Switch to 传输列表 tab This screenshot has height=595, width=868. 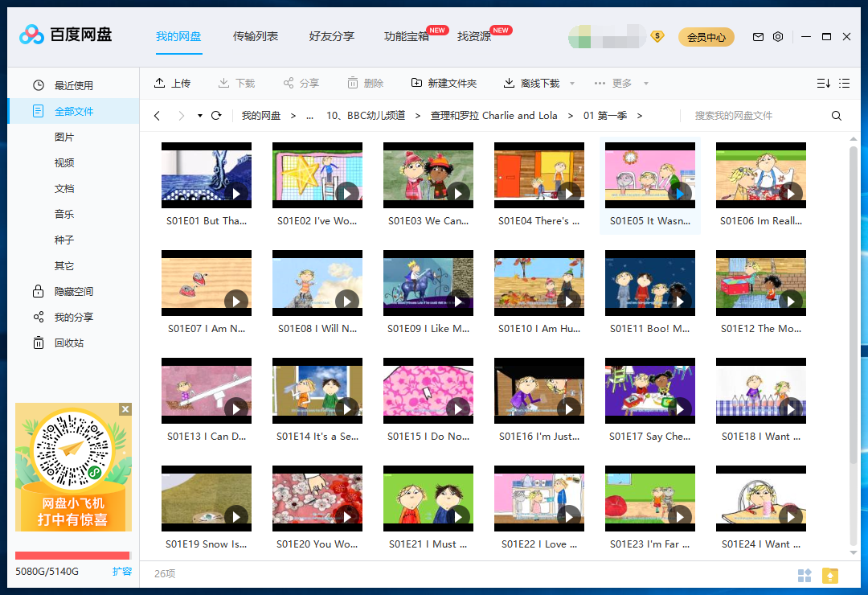coord(256,36)
